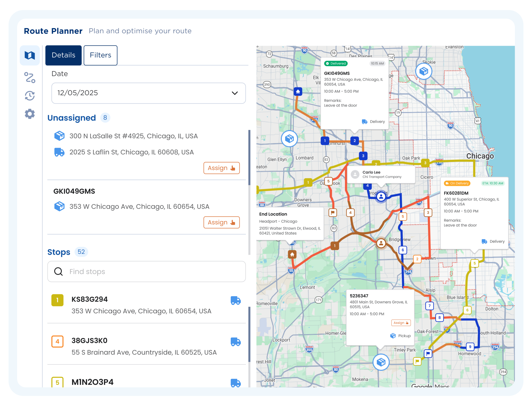Click the package marker near Lombard

289,139
